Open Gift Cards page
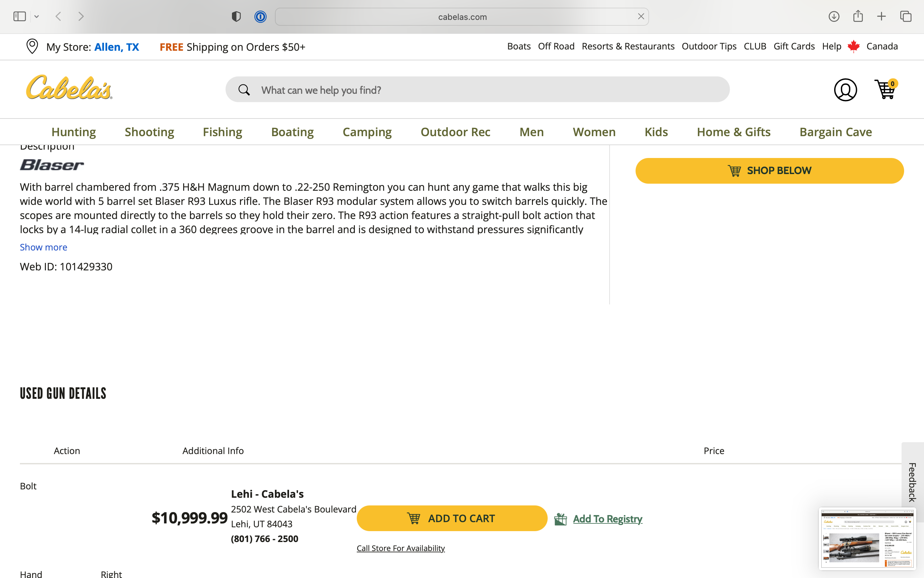924x578 pixels. (x=794, y=46)
